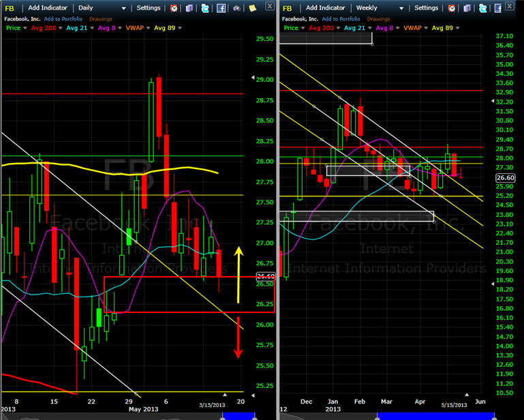524x420 pixels.
Task: Expand VWAP arrow in Weekly chart
Action: 426,28
